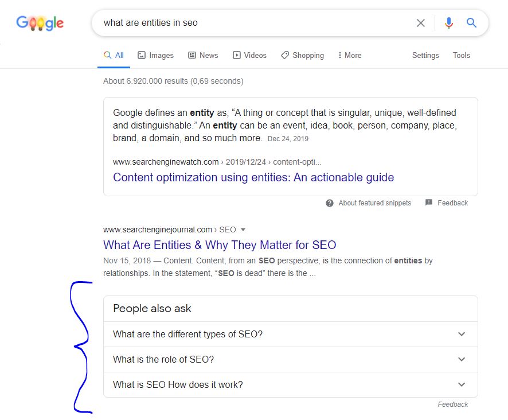Click the Google holiday logo
The height and width of the screenshot is (420, 508).
tap(40, 23)
